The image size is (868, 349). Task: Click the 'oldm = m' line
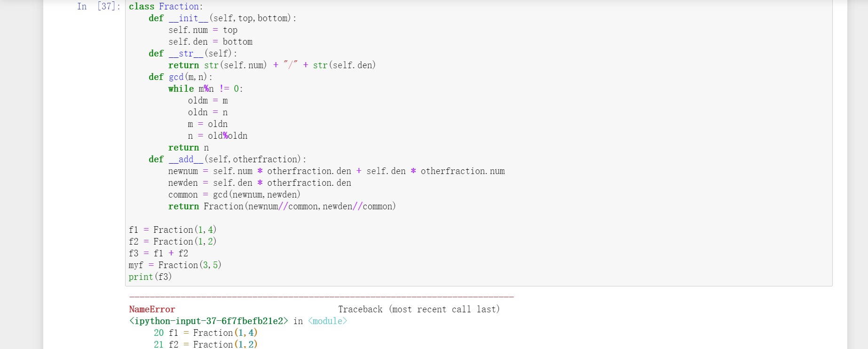pos(208,101)
